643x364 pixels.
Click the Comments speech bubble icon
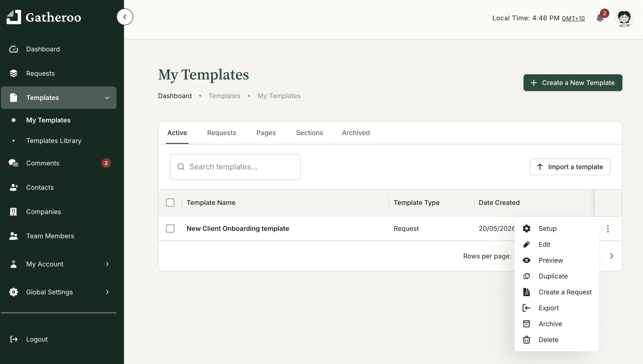point(14,163)
